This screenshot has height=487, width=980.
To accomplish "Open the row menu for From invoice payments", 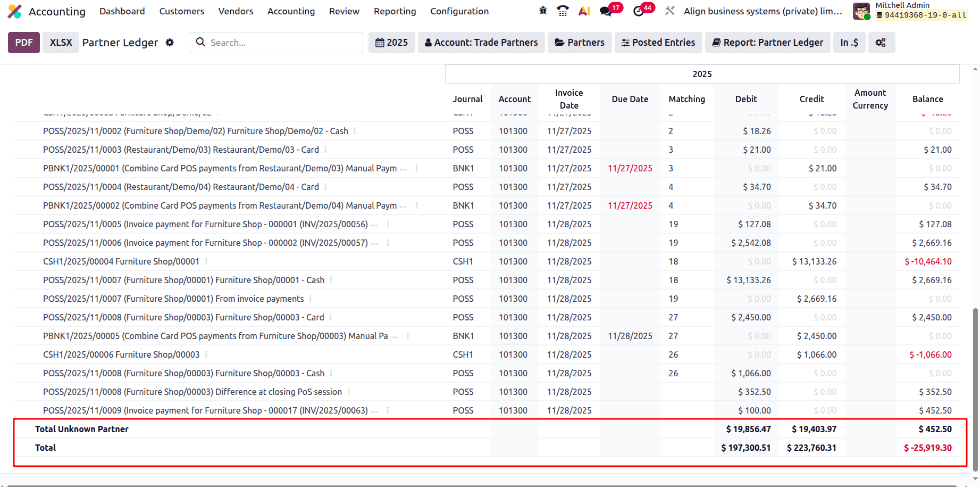I will [311, 299].
